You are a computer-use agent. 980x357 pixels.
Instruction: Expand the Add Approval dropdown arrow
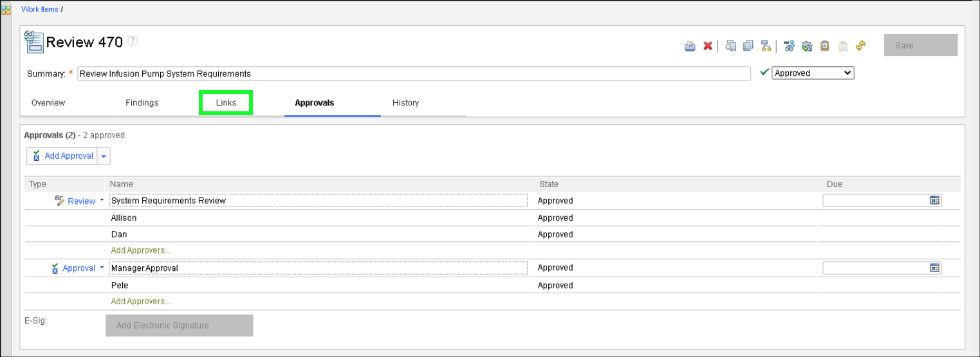(x=104, y=156)
